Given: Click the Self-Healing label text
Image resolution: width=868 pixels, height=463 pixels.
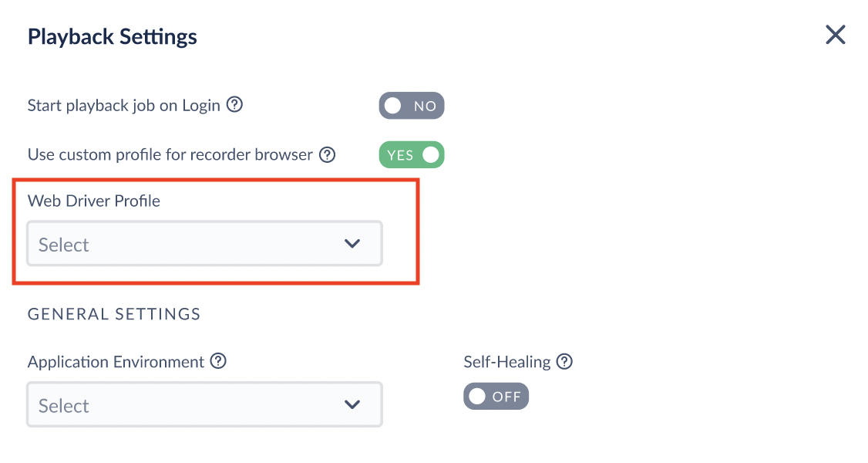Looking at the screenshot, I should tap(507, 362).
